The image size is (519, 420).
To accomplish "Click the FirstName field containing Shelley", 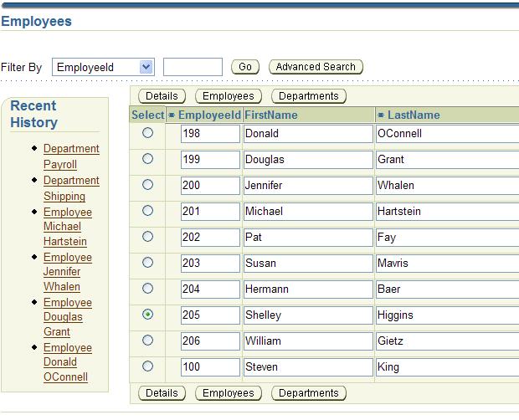I will click(307, 315).
